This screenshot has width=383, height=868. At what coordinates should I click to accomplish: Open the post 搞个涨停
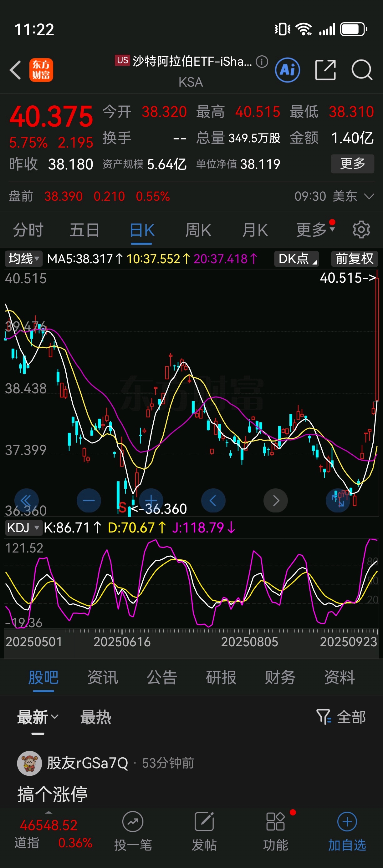(x=52, y=794)
